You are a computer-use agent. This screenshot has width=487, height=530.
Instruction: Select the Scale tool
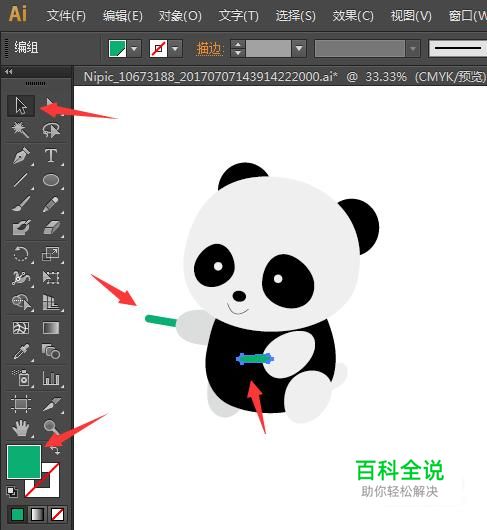(51, 254)
